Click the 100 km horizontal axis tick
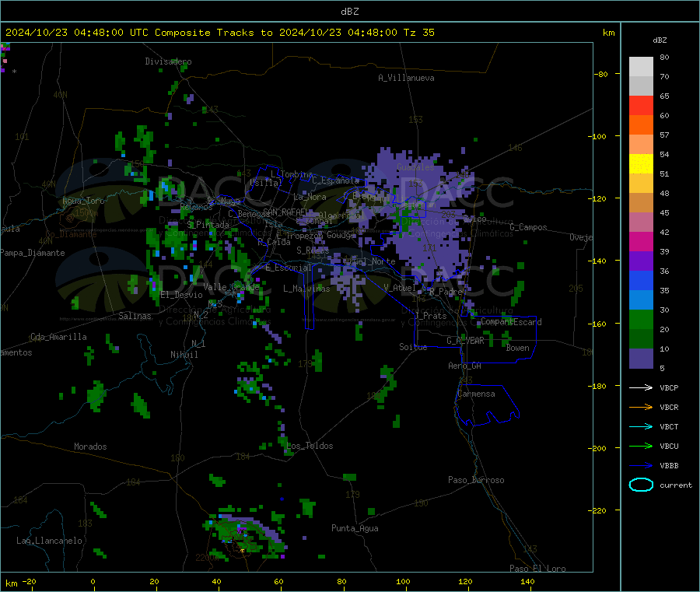This screenshot has width=700, height=592. (x=403, y=581)
